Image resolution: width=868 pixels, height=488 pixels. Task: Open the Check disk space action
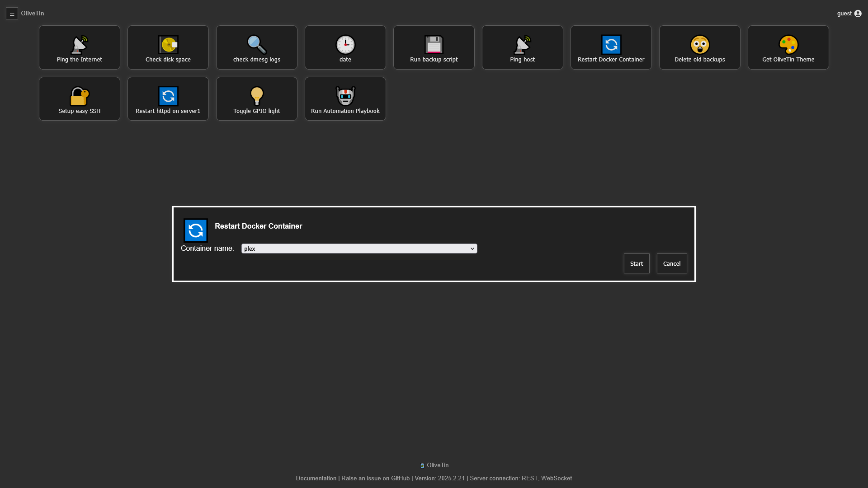tap(168, 47)
